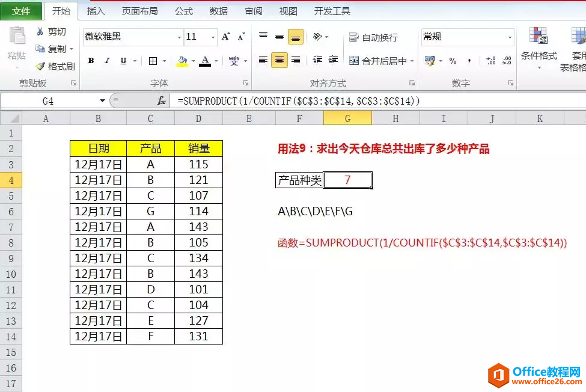
Task: Open clipboard group dialog launcher
Action: click(x=73, y=83)
